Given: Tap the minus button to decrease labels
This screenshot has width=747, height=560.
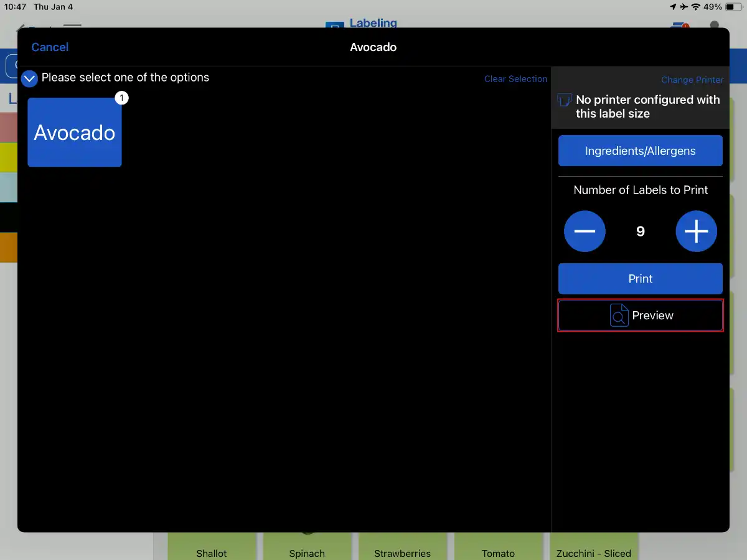Looking at the screenshot, I should (x=585, y=231).
